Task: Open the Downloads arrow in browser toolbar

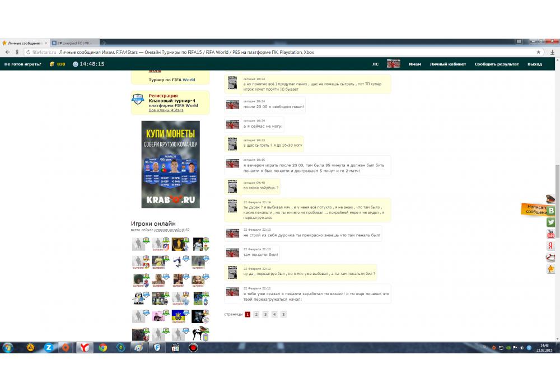Action: pyautogui.click(x=553, y=52)
